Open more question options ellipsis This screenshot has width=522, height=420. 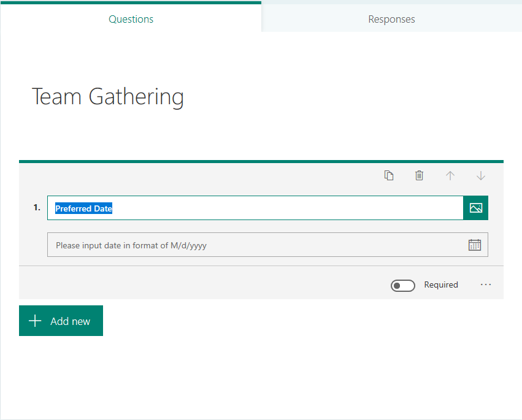click(x=486, y=284)
